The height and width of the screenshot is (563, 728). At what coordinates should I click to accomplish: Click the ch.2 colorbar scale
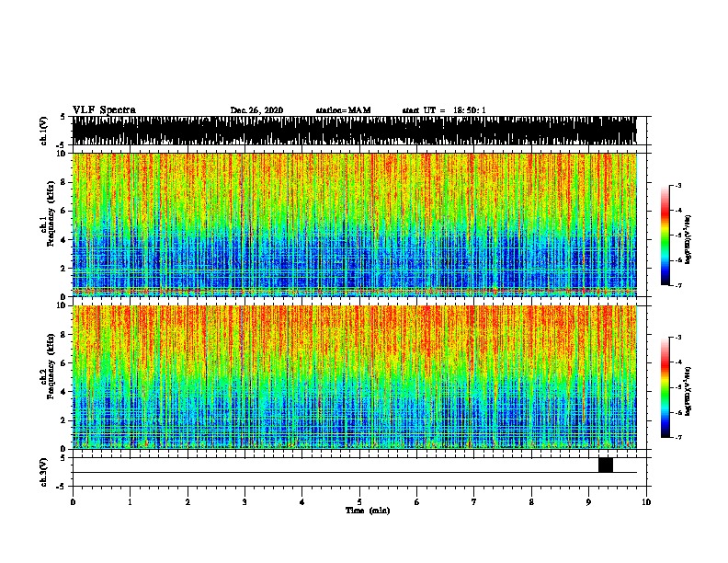coord(665,387)
